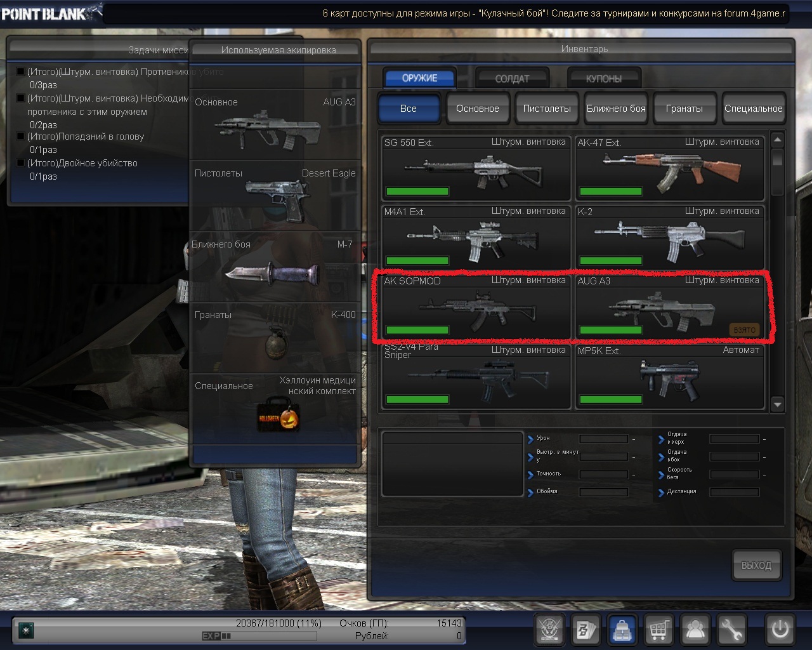Select the MP5K Ext. weapon card
Viewport: 812px width, 650px height.
pyautogui.click(x=670, y=376)
